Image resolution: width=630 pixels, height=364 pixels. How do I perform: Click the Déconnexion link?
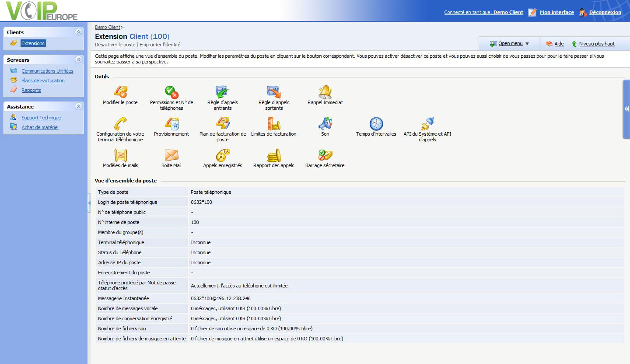[x=605, y=12]
